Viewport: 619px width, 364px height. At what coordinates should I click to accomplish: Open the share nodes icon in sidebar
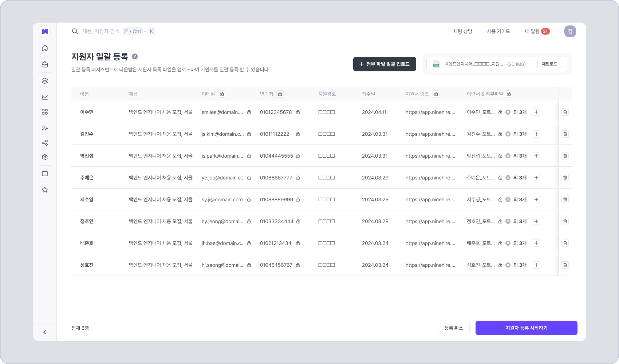tap(45, 143)
